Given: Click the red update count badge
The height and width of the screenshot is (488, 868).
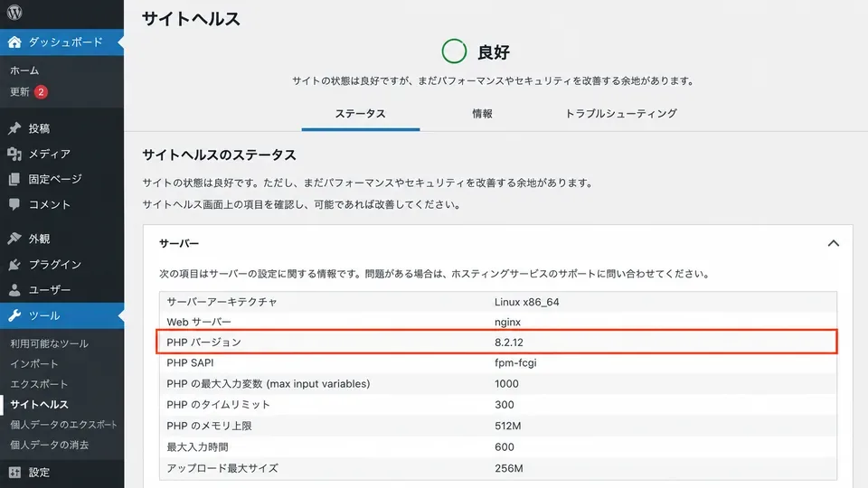Looking at the screenshot, I should click(x=41, y=92).
